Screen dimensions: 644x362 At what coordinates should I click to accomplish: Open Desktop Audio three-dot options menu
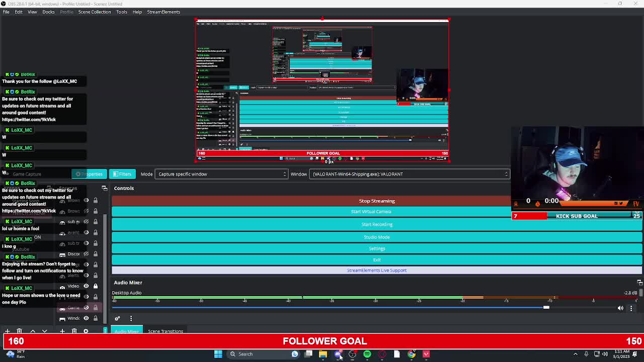coord(631,308)
